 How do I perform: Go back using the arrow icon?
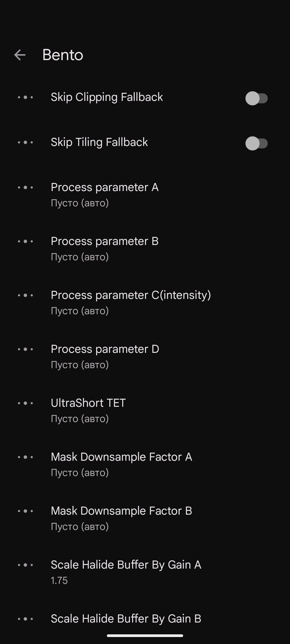(x=20, y=55)
